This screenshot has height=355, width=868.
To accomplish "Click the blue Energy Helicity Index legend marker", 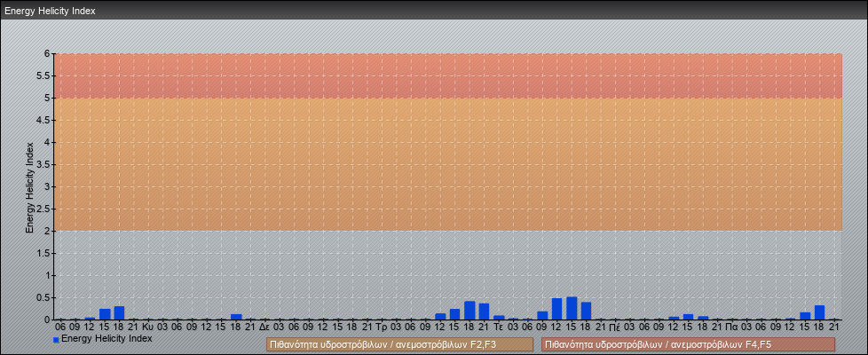I will (x=56, y=340).
